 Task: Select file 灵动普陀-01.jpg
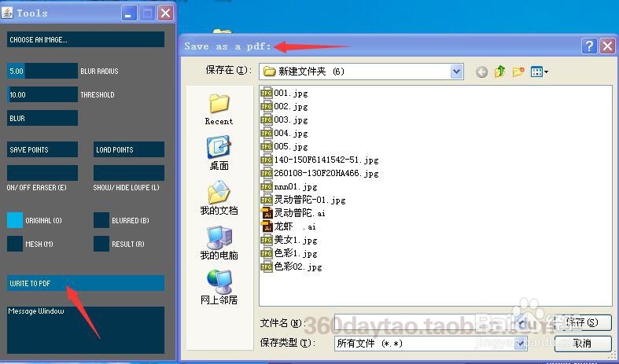coord(303,200)
